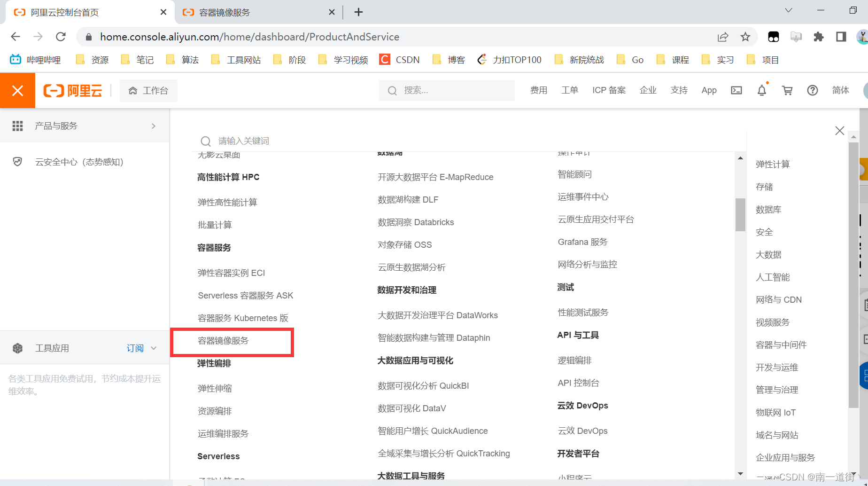Click the search icon in the keyword box
This screenshot has height=486, width=868.
(x=206, y=141)
